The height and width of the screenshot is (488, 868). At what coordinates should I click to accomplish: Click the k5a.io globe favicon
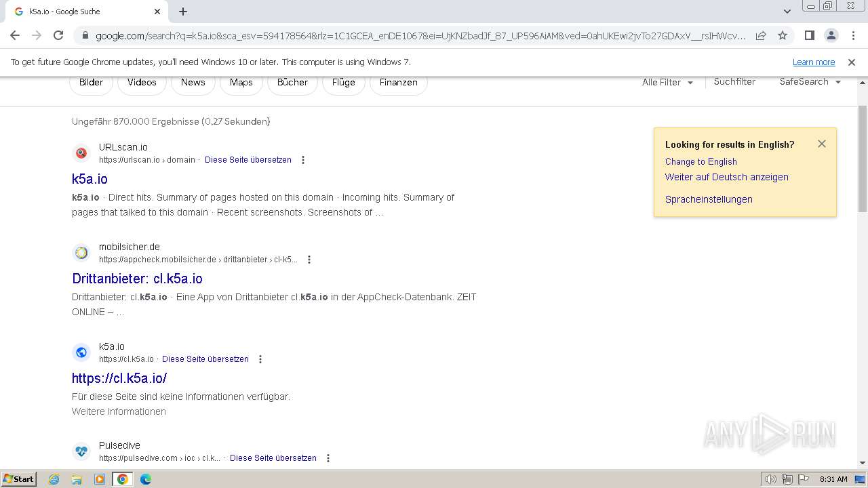pyautogui.click(x=81, y=352)
